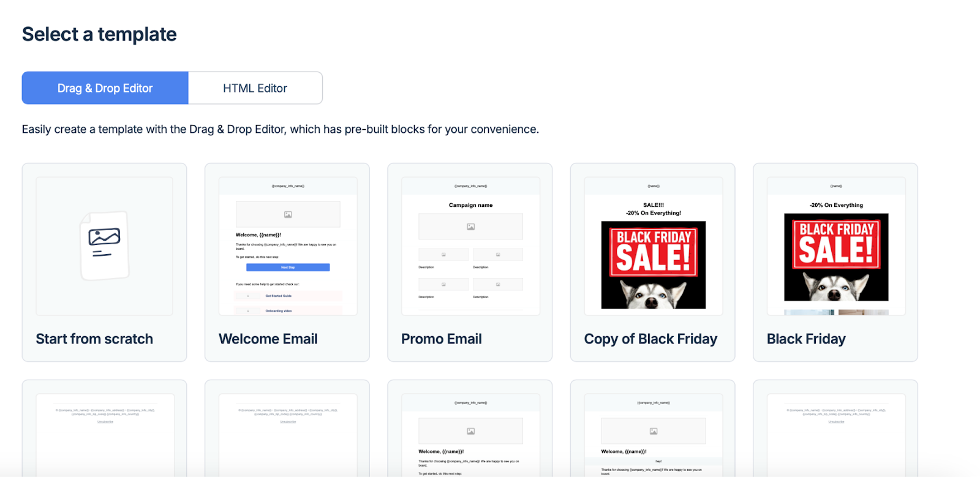Click right description image icon in Promo Email preview
The height and width of the screenshot is (477, 980).
497,254
